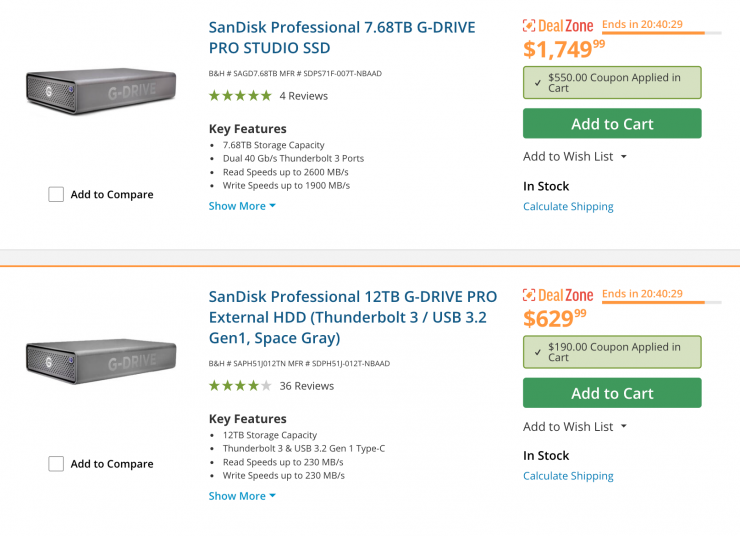Check Add to Compare for 7.68TB SSD

(x=56, y=195)
